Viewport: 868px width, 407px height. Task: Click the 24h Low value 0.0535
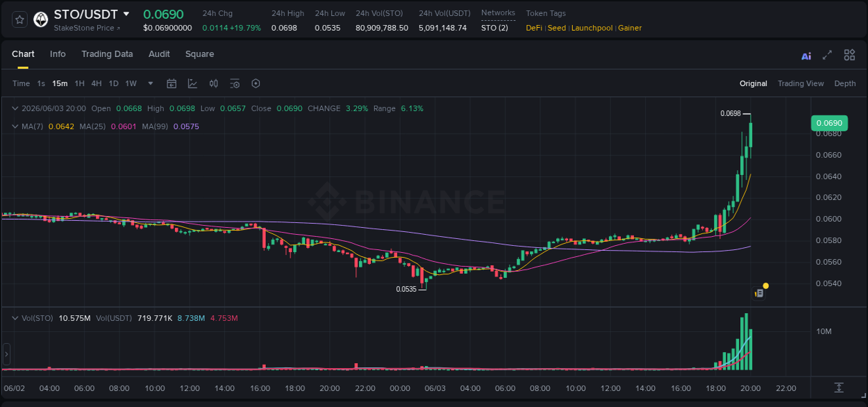(328, 28)
